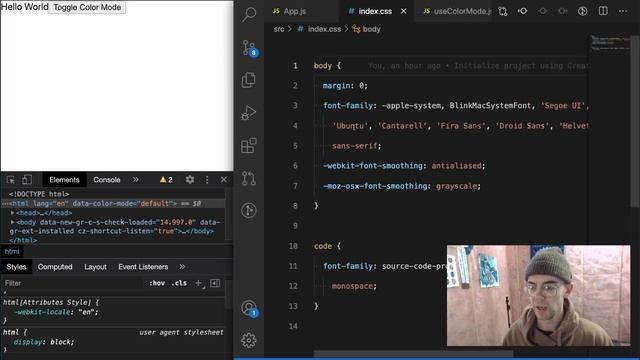Switch to useColorMode.js editor tab
The height and width of the screenshot is (360, 640).
[457, 11]
